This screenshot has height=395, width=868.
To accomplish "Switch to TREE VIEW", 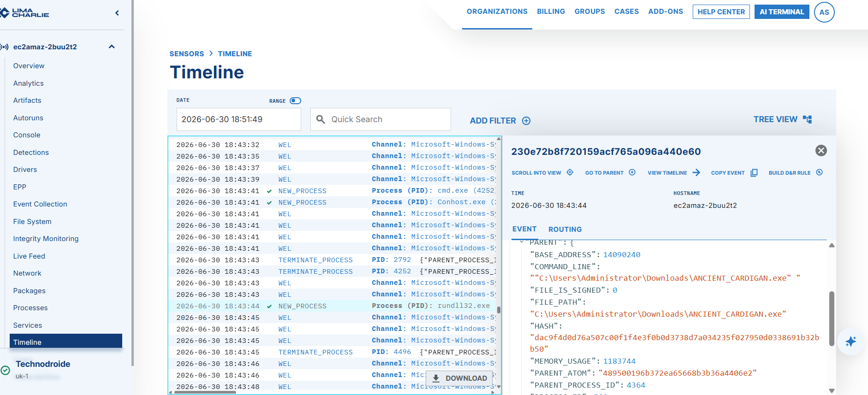I will pos(783,119).
